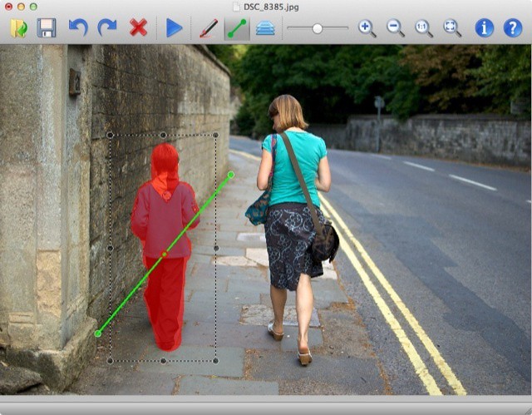Open help with the question mark icon
The image size is (532, 415).
[x=513, y=28]
